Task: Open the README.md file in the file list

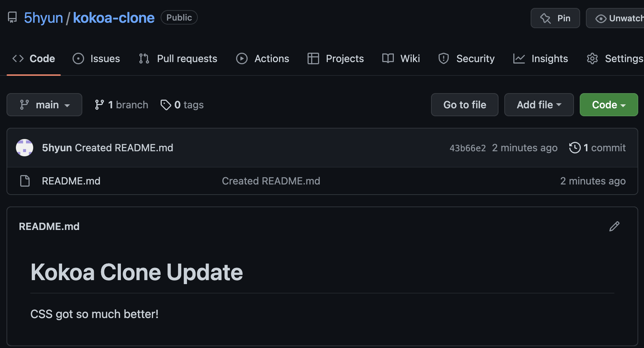Action: point(71,181)
